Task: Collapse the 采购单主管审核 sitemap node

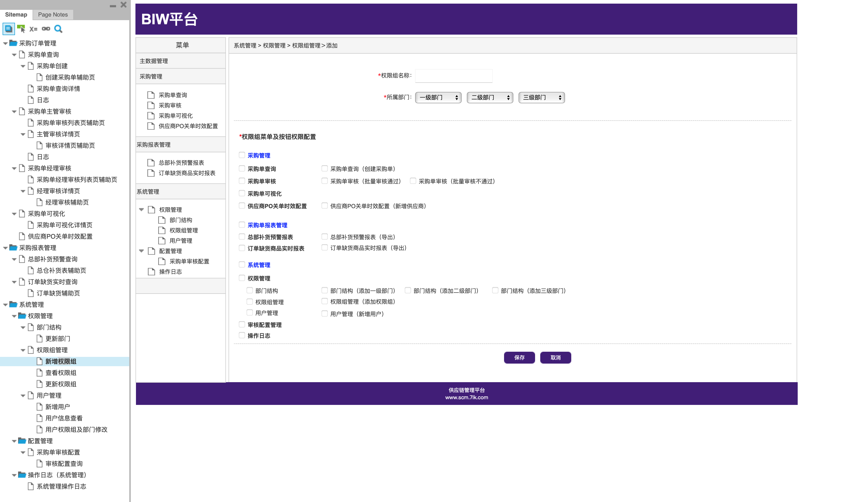Action: point(14,112)
